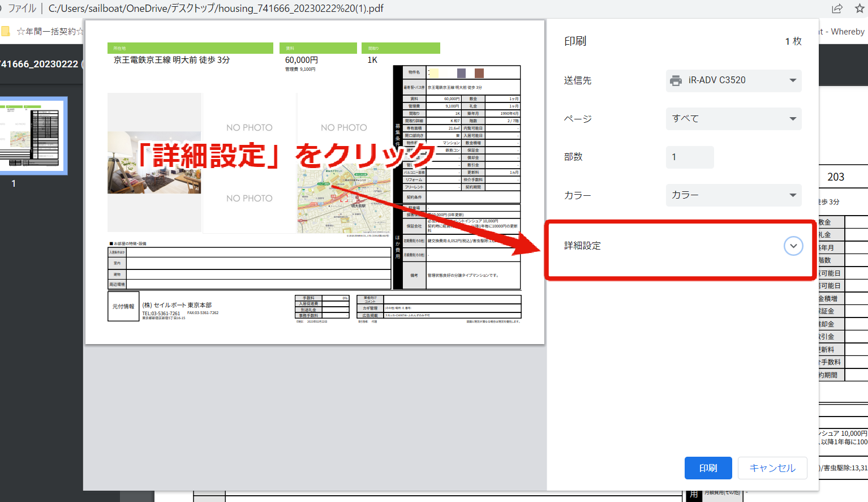Click the ページ label
The width and height of the screenshot is (868, 502).
(578, 119)
